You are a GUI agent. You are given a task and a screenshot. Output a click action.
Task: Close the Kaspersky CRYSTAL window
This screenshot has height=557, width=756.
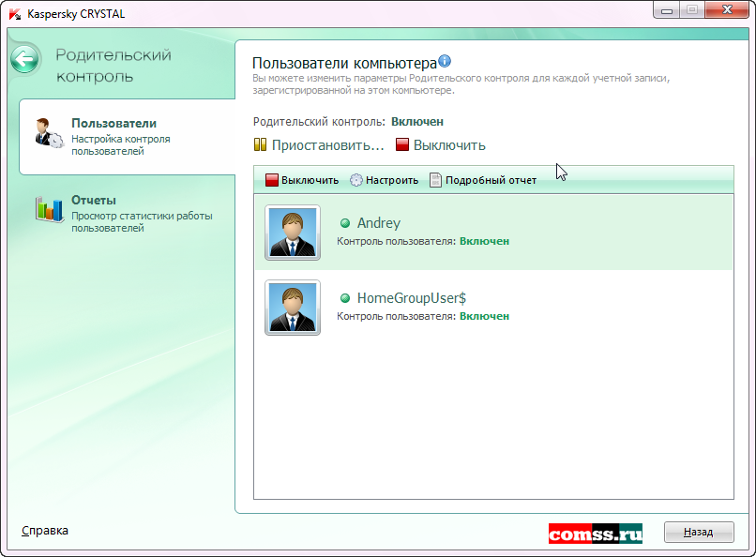coord(727,10)
